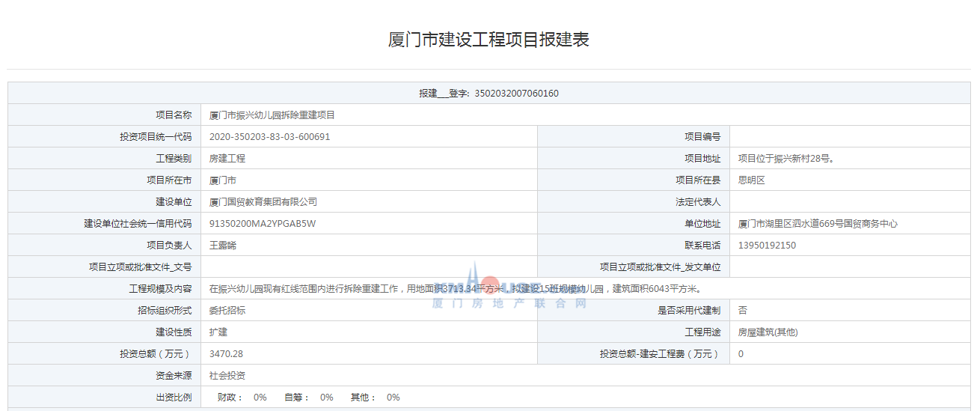Click the 社会投资 funding source value
The height and width of the screenshot is (411, 980).
click(x=227, y=376)
